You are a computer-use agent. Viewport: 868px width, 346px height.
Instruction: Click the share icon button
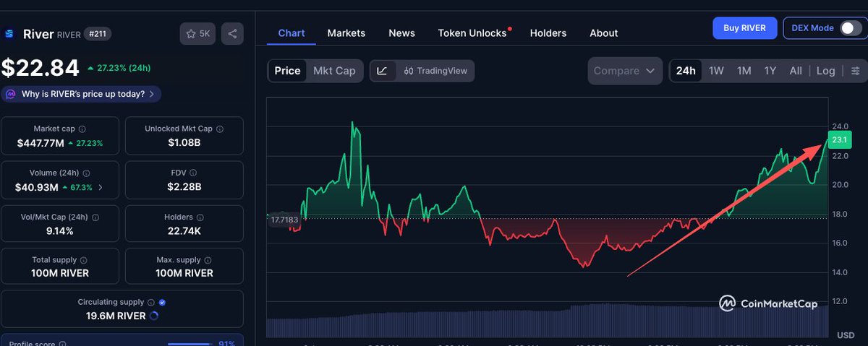pos(233,34)
